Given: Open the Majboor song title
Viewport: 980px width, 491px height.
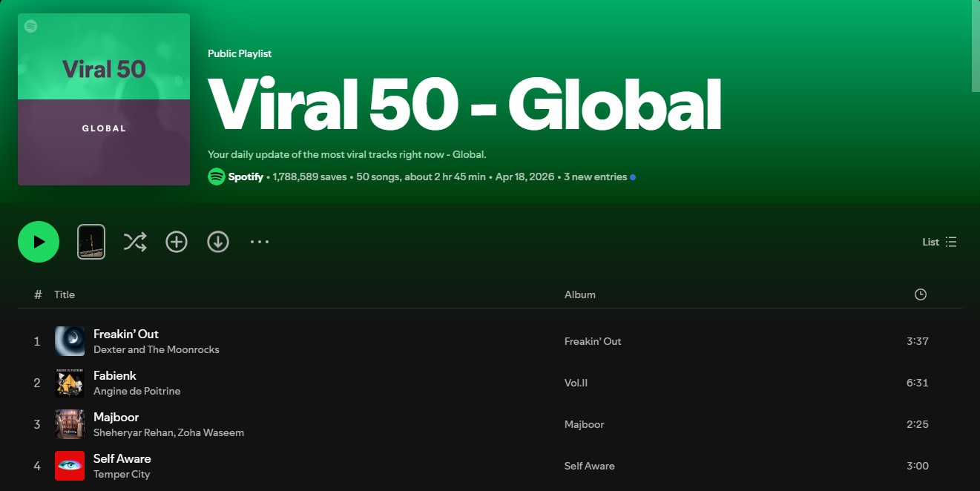Looking at the screenshot, I should point(116,417).
